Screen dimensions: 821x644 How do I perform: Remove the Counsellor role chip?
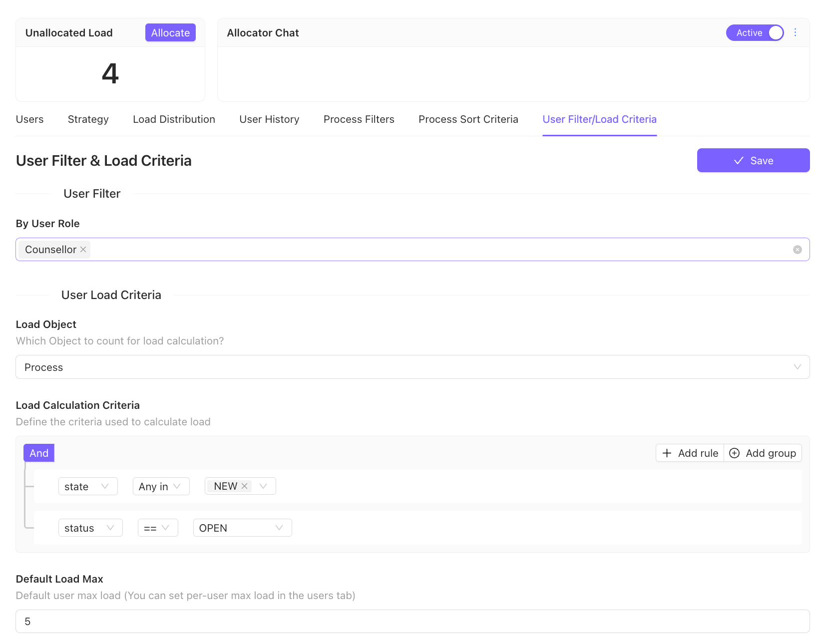(83, 249)
